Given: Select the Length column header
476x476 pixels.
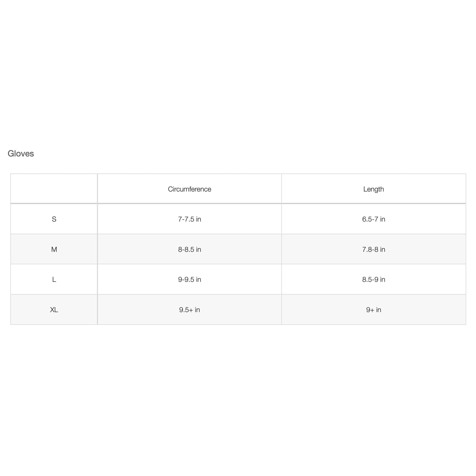Looking at the screenshot, I should tap(373, 189).
